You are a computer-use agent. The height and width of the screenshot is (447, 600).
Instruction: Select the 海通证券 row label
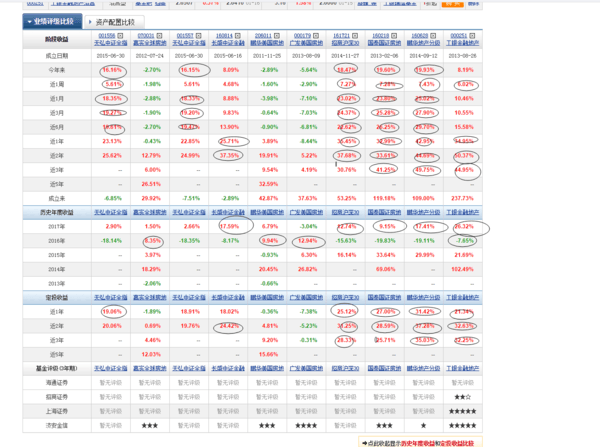[x=57, y=383]
